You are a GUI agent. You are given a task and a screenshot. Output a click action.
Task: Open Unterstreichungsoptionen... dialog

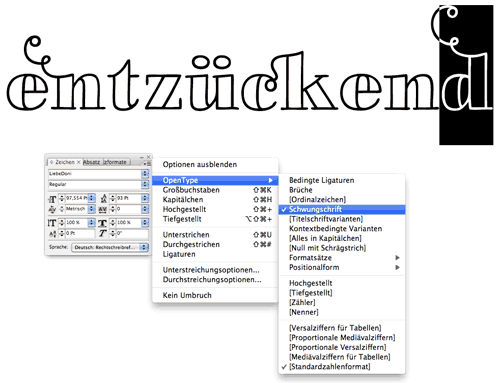pyautogui.click(x=215, y=270)
